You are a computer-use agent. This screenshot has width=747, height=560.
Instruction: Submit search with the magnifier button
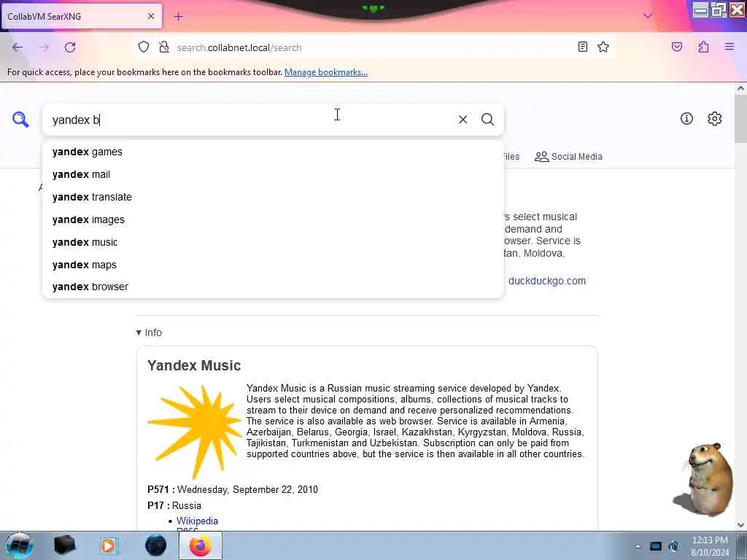pos(487,120)
